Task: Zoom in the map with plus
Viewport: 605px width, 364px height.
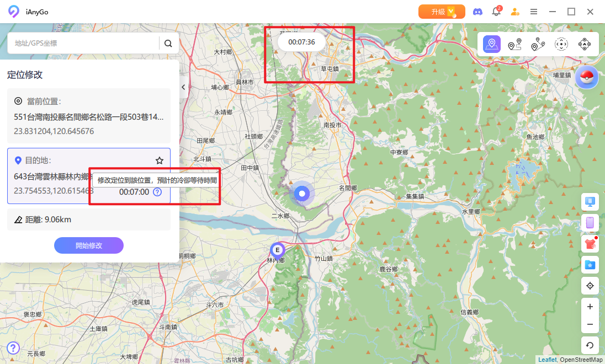Action: coord(590,307)
